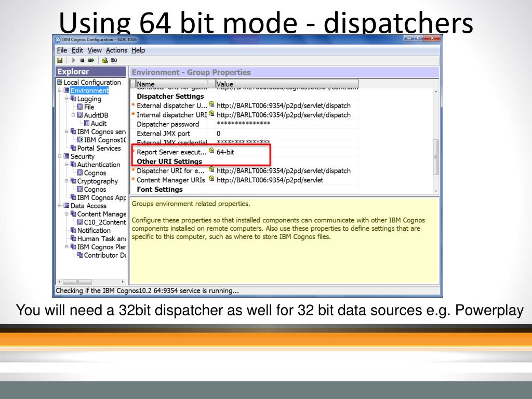The height and width of the screenshot is (399, 532).
Task: Click the Internal dispatcher URI value
Action: point(284,115)
